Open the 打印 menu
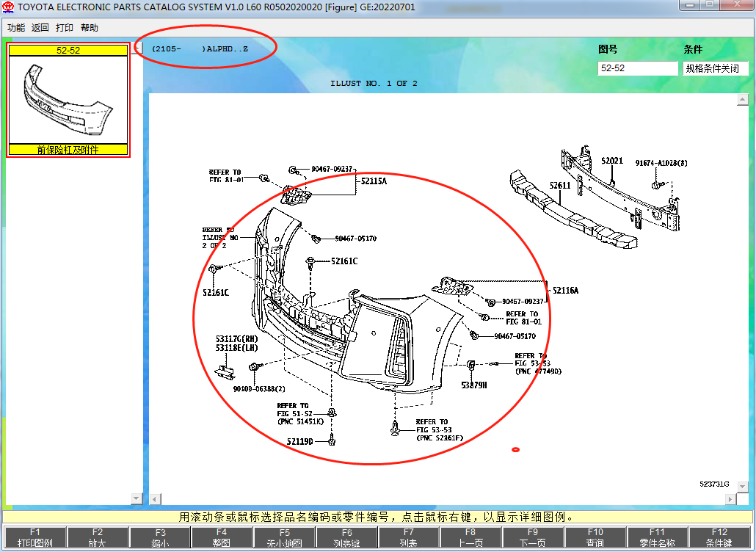Viewport: 756px width, 552px height. point(65,28)
